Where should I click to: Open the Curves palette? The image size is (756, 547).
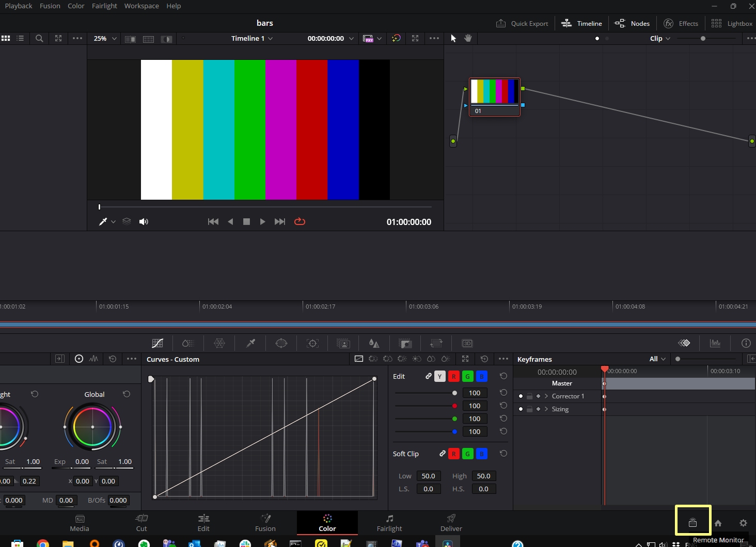click(157, 343)
